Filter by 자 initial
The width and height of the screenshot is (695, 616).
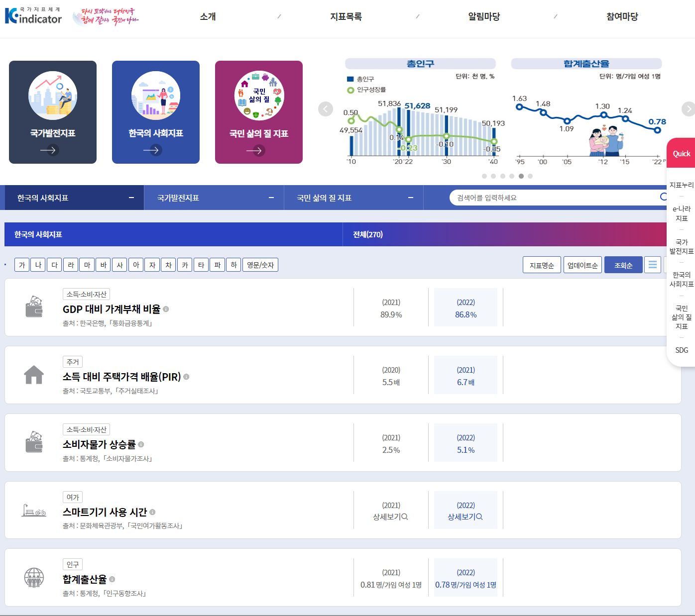coord(152,265)
